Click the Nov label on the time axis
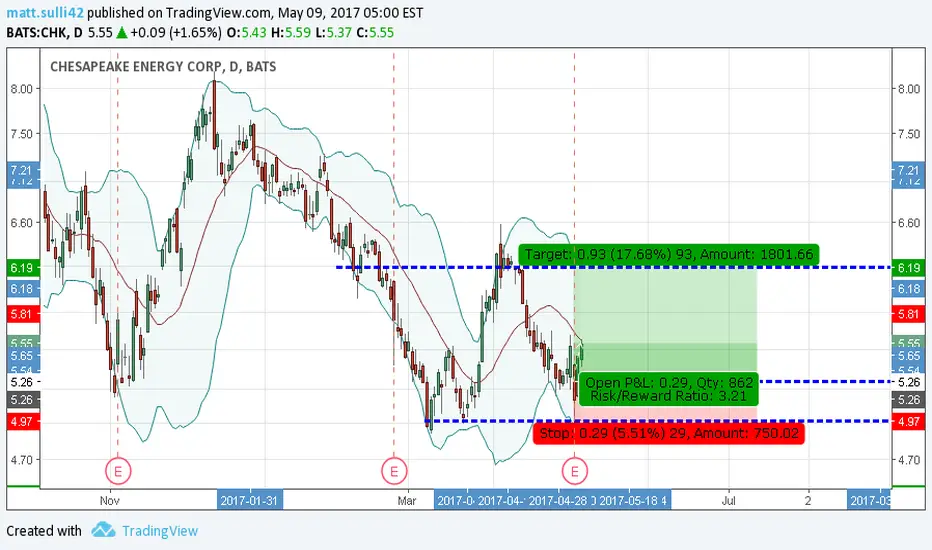 (x=110, y=501)
